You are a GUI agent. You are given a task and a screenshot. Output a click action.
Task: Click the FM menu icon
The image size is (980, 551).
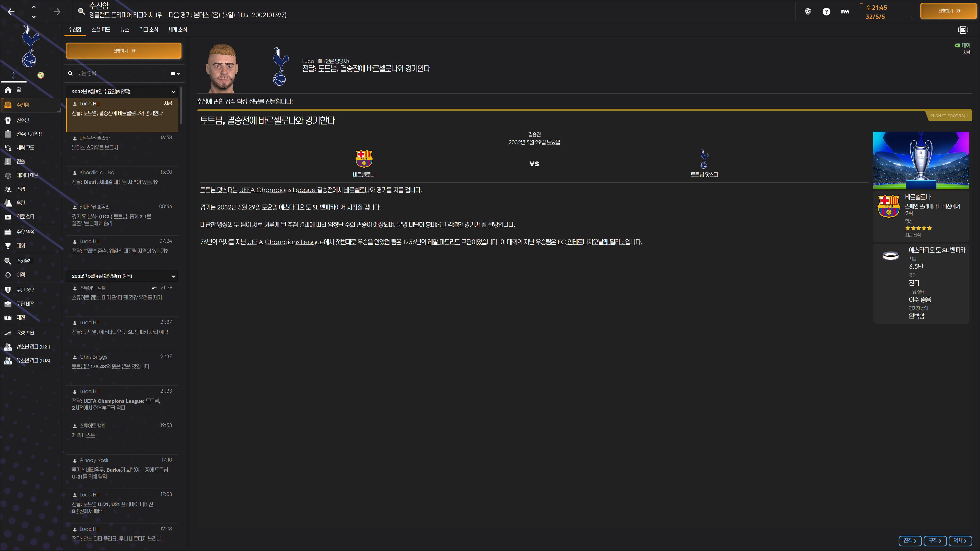click(x=845, y=12)
